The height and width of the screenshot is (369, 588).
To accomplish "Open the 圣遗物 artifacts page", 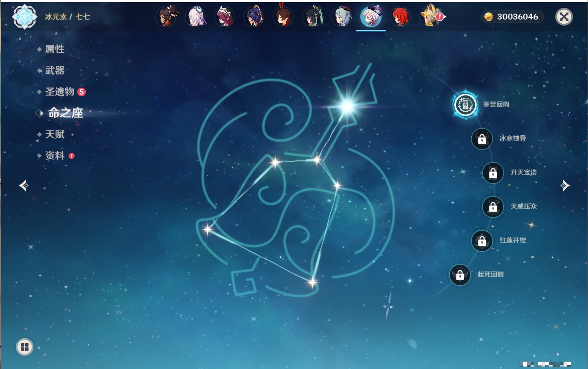I will tap(59, 92).
